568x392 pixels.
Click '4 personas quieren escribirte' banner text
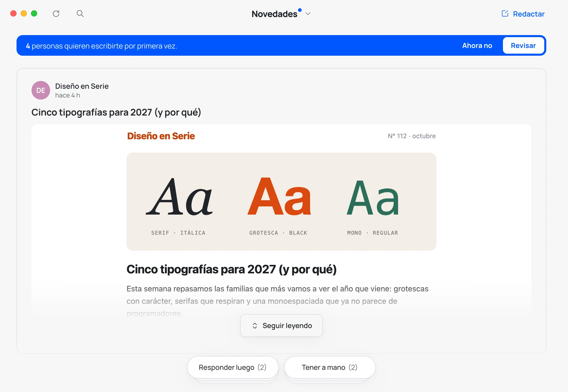(101, 46)
